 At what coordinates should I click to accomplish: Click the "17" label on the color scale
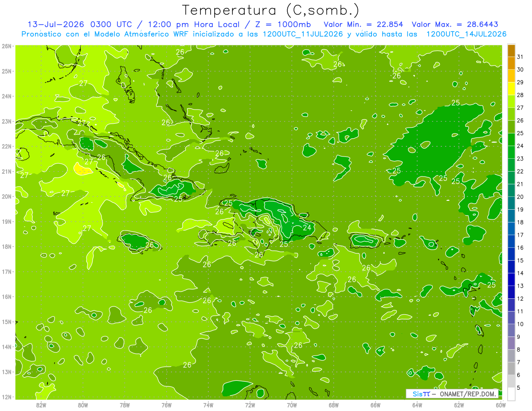(520, 235)
